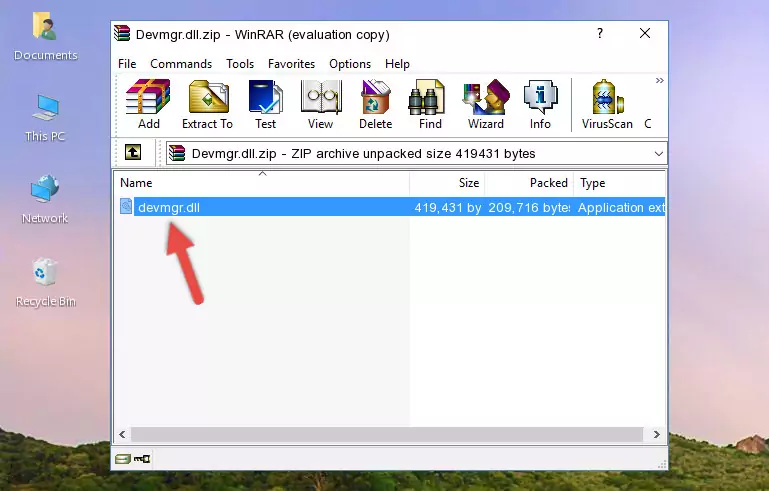Open the Help menu

click(397, 64)
